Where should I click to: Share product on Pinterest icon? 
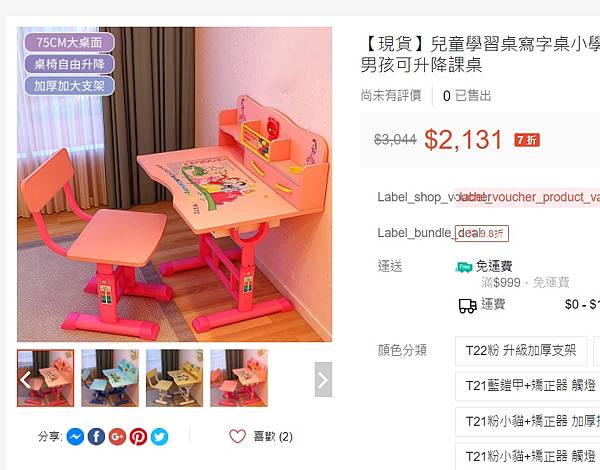[x=138, y=437]
